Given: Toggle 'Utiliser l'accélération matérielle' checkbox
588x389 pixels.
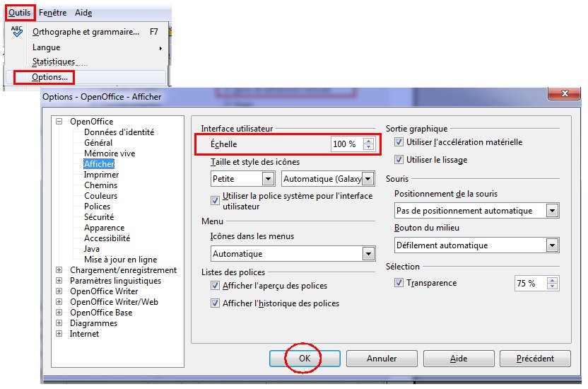Looking at the screenshot, I should [x=399, y=142].
